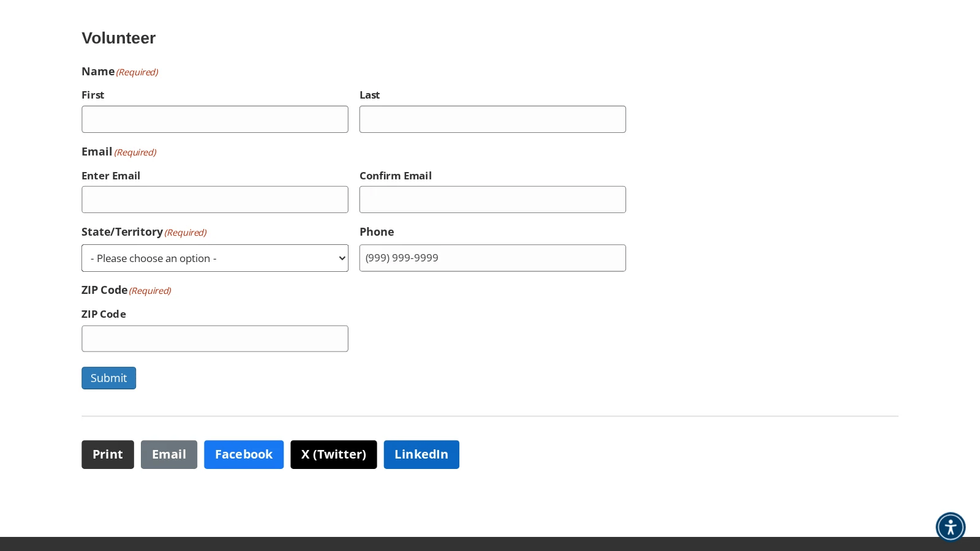
Task: Click the Print share button
Action: tap(108, 454)
